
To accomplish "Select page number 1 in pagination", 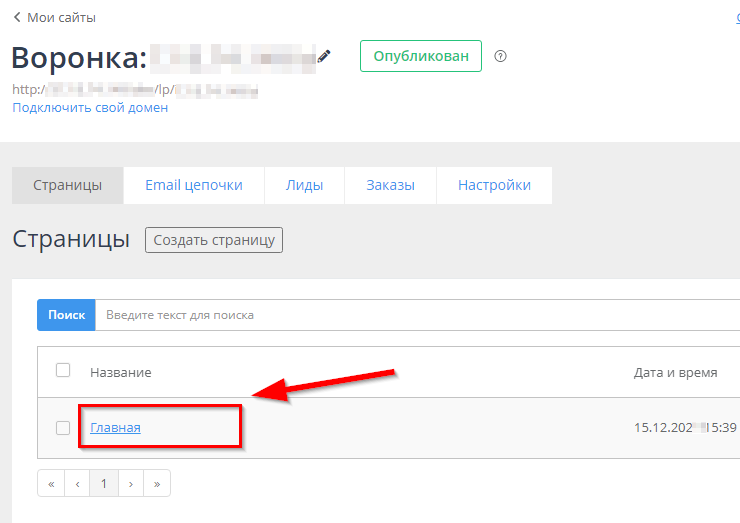I will tap(103, 484).
